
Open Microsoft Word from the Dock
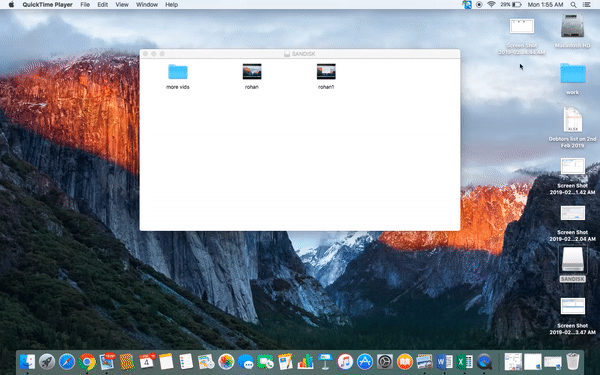445,362
